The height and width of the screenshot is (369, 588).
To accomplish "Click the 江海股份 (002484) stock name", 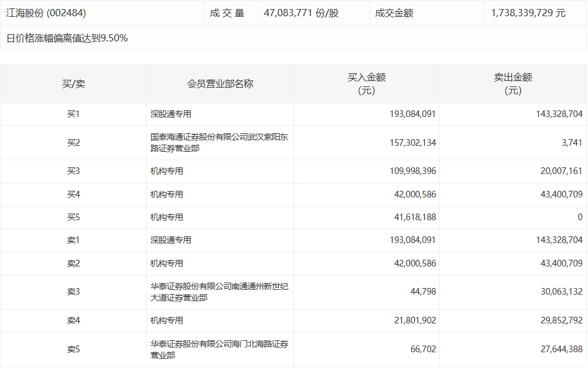I will (42, 13).
